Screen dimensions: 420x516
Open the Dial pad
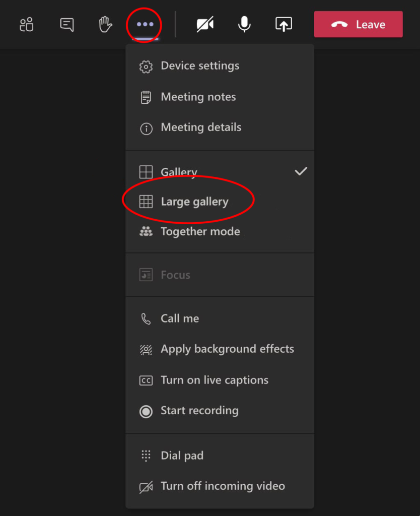pos(182,456)
